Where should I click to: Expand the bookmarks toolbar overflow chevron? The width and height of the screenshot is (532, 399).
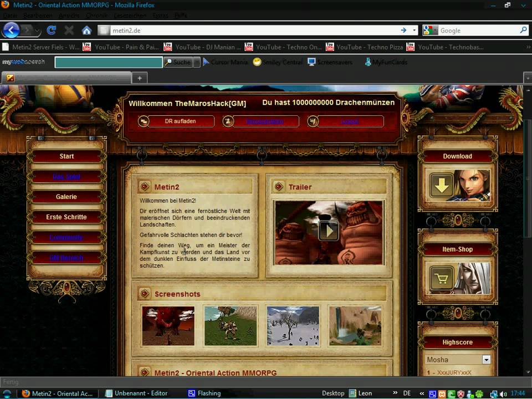pos(528,47)
